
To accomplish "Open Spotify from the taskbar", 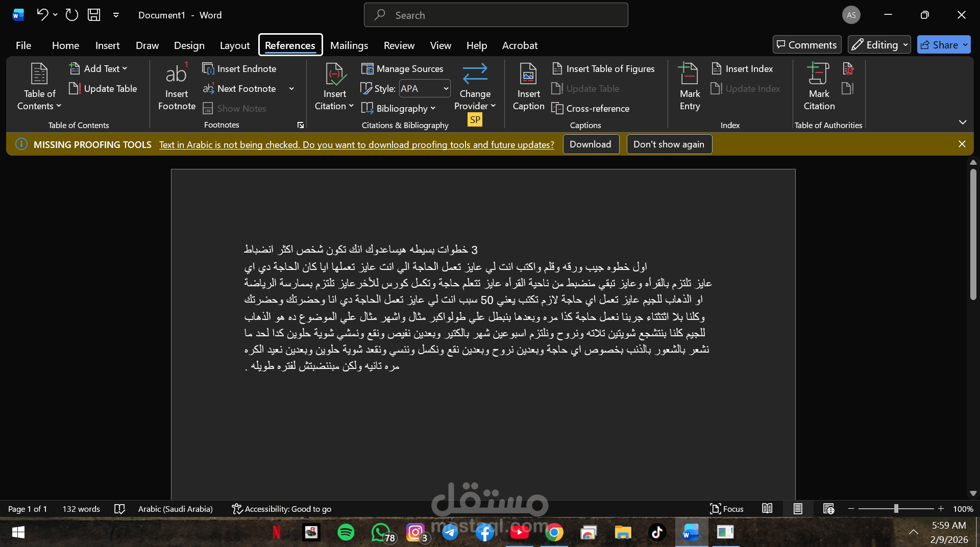I will coord(346,532).
